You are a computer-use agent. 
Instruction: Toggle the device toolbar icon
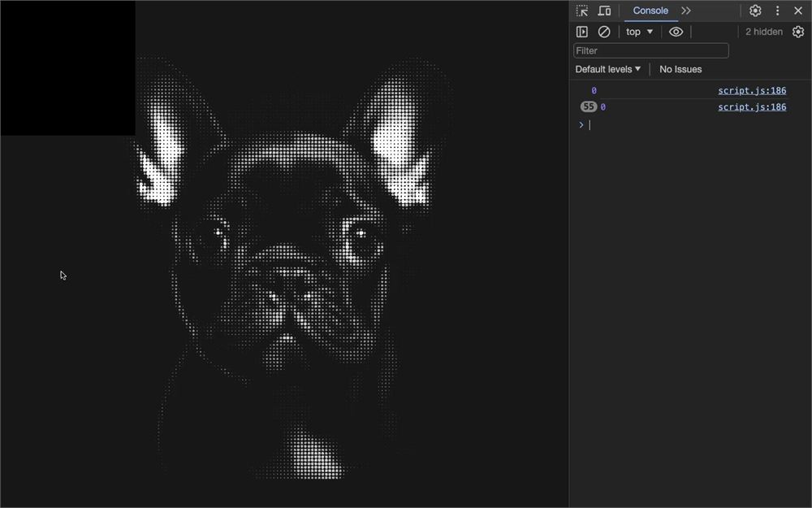pos(604,11)
